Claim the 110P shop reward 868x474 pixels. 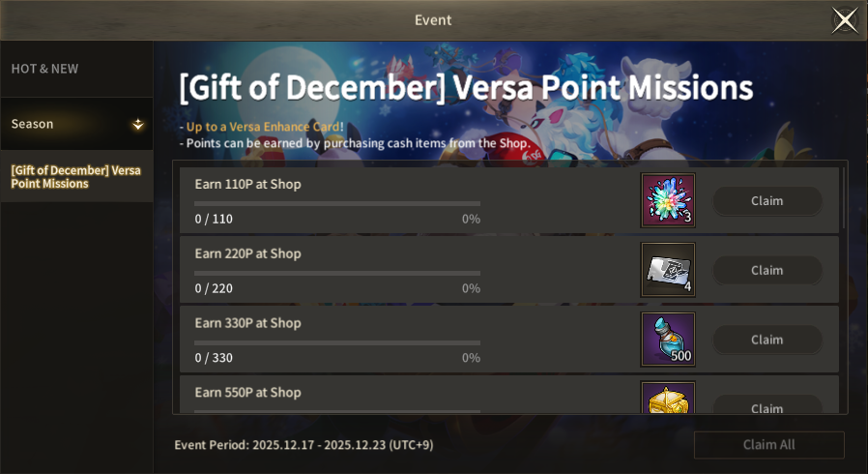pyautogui.click(x=767, y=201)
